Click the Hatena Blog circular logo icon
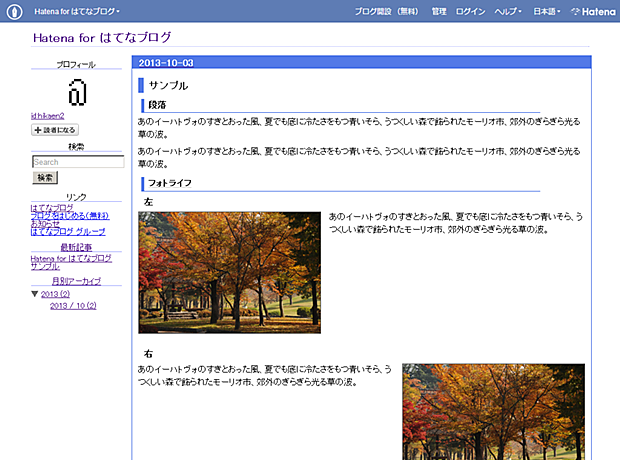The image size is (620, 460). (x=15, y=11)
